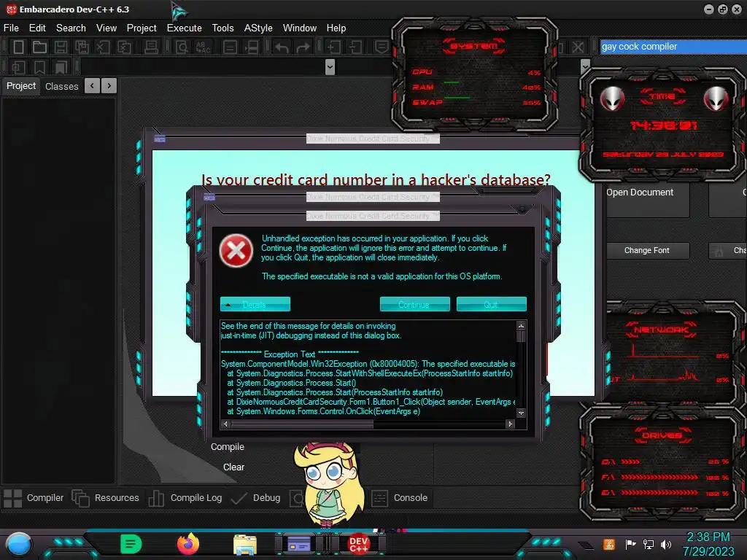Click the Dev-C++ taskbar icon
747x560 pixels.
358,544
